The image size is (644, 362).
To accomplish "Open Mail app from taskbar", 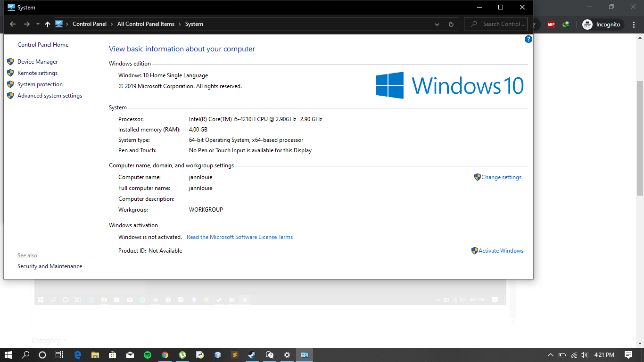I will (130, 355).
